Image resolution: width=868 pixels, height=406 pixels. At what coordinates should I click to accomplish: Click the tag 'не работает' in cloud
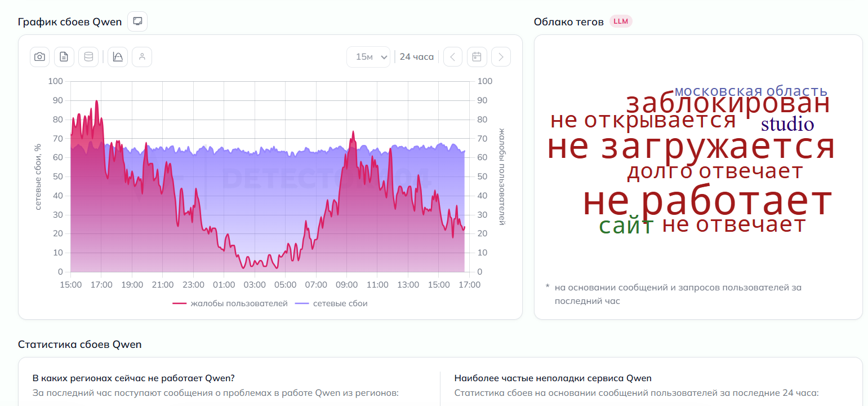707,201
